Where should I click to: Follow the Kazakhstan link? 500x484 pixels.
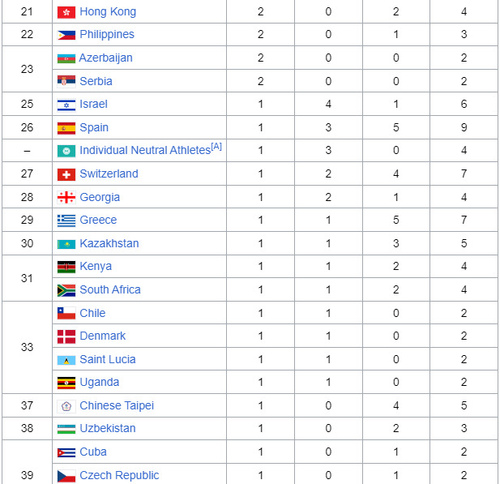coord(109,244)
